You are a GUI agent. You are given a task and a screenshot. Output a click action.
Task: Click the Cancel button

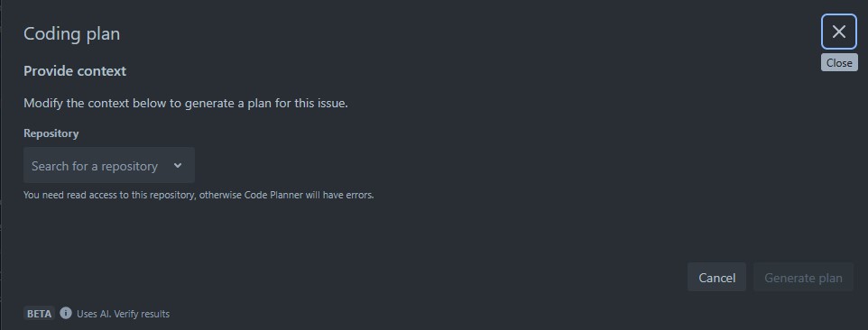tap(717, 278)
